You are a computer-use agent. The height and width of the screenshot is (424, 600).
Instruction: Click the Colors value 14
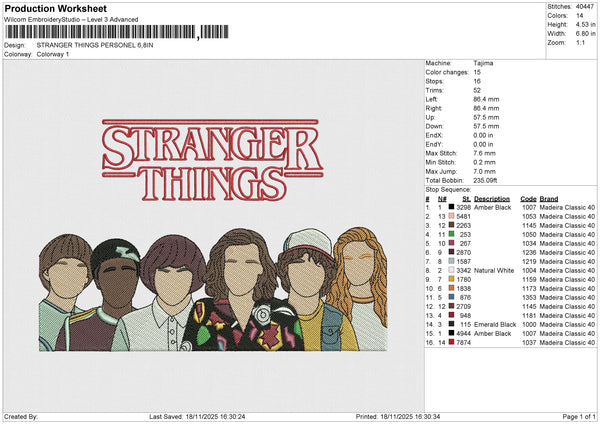pyautogui.click(x=580, y=16)
